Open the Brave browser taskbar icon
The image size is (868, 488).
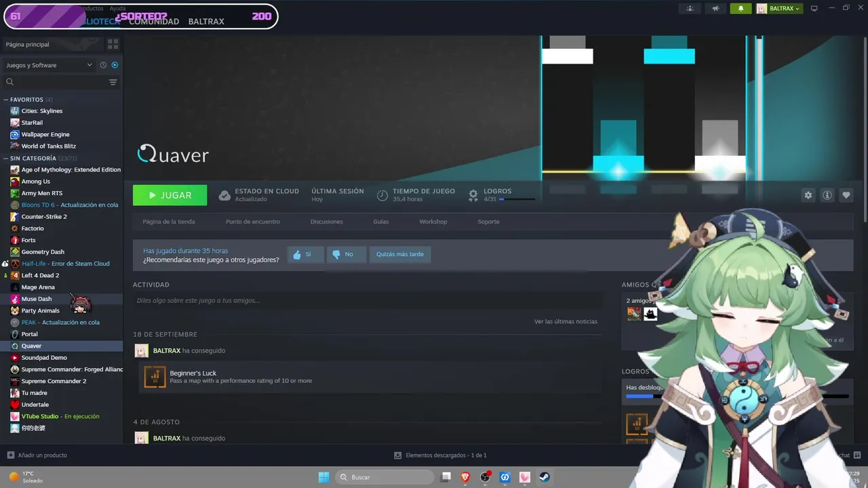465,477
